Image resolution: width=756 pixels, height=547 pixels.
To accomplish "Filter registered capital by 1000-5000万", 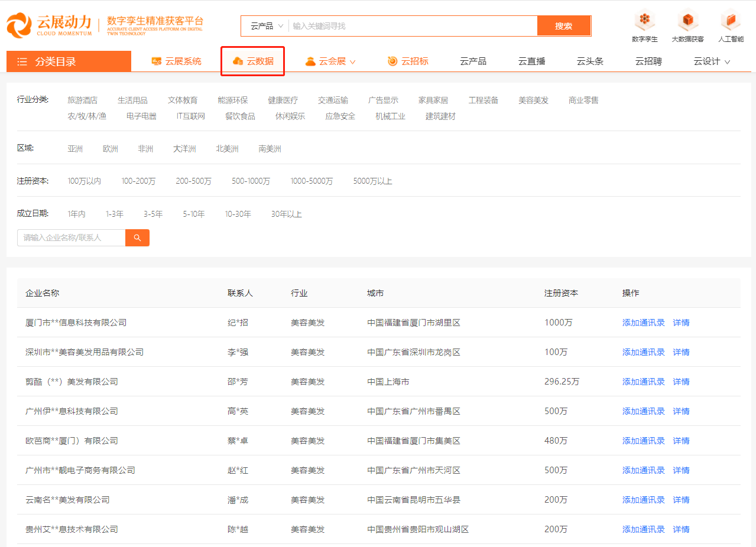I will (x=312, y=181).
